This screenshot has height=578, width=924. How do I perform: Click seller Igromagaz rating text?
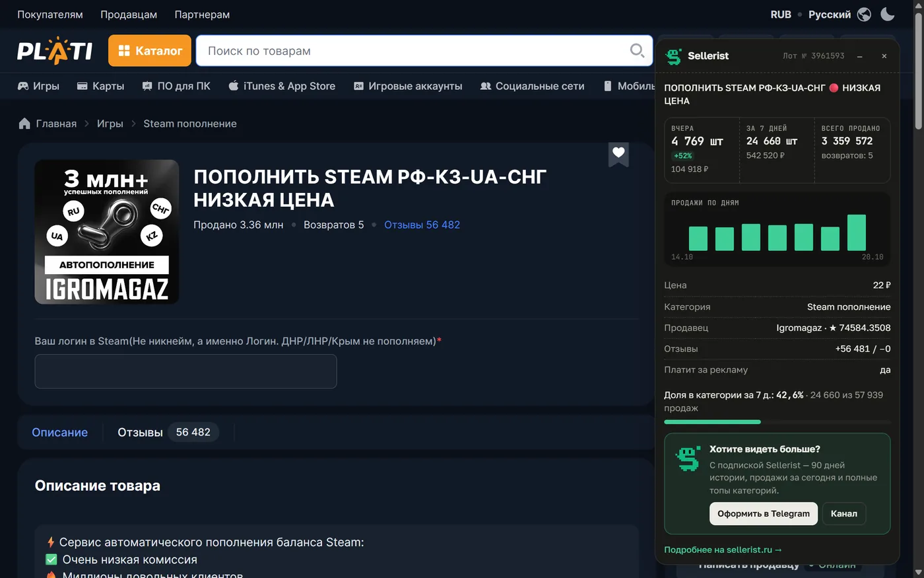tap(834, 328)
